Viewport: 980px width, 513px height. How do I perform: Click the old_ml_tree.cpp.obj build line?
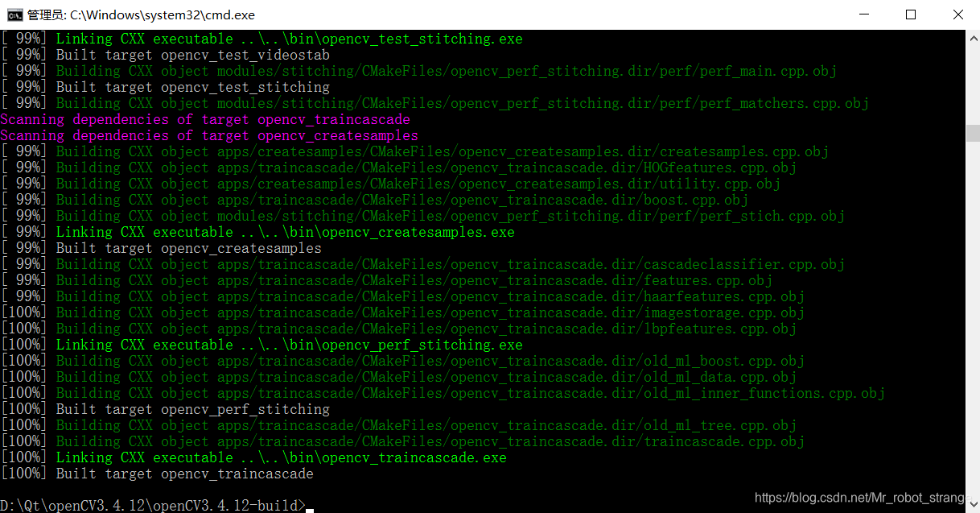click(x=398, y=425)
